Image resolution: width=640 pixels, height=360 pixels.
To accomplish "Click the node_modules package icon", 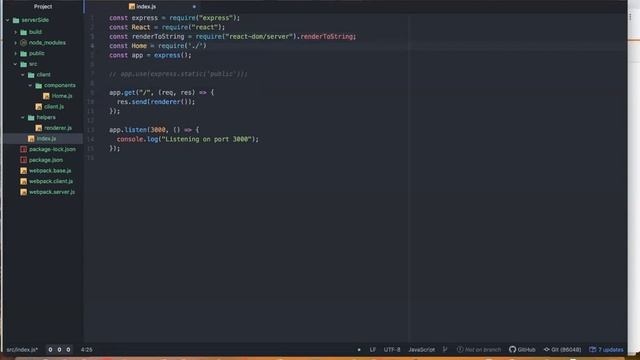I will [x=24, y=42].
